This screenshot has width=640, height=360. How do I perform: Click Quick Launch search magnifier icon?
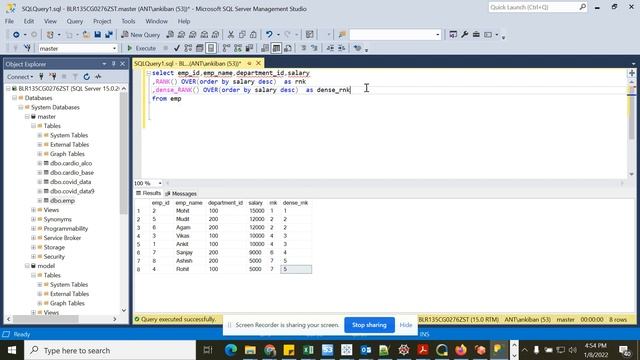point(582,7)
